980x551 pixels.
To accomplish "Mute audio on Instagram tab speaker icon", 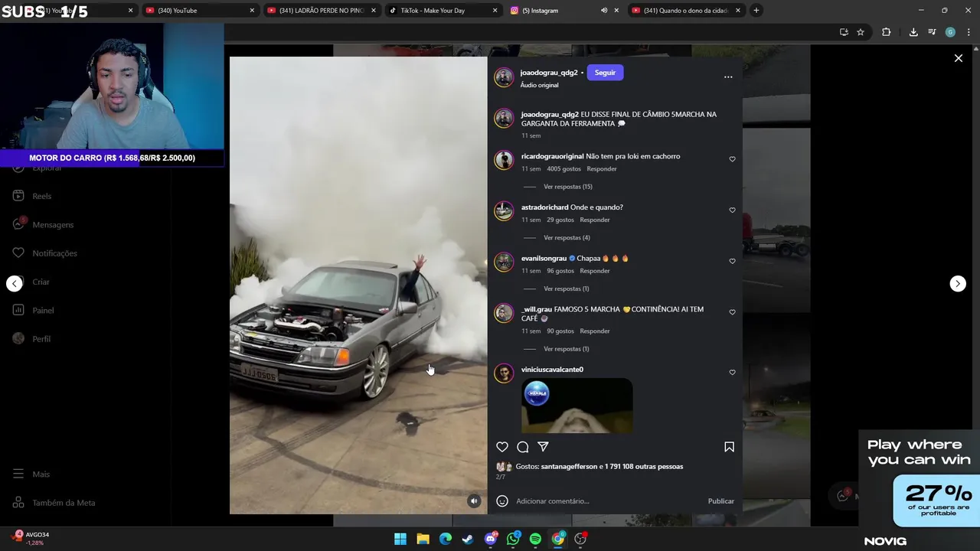I will tap(603, 11).
